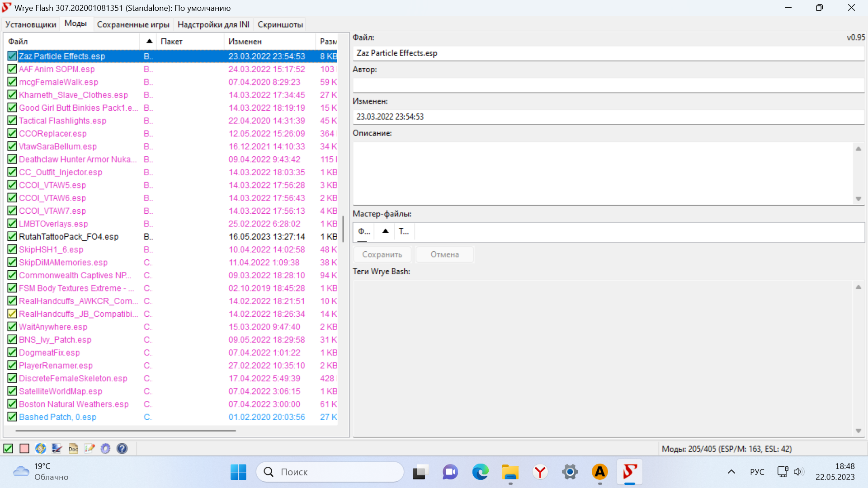Uncheck the AAF Anim SOPM.esp checkbox

click(12, 69)
